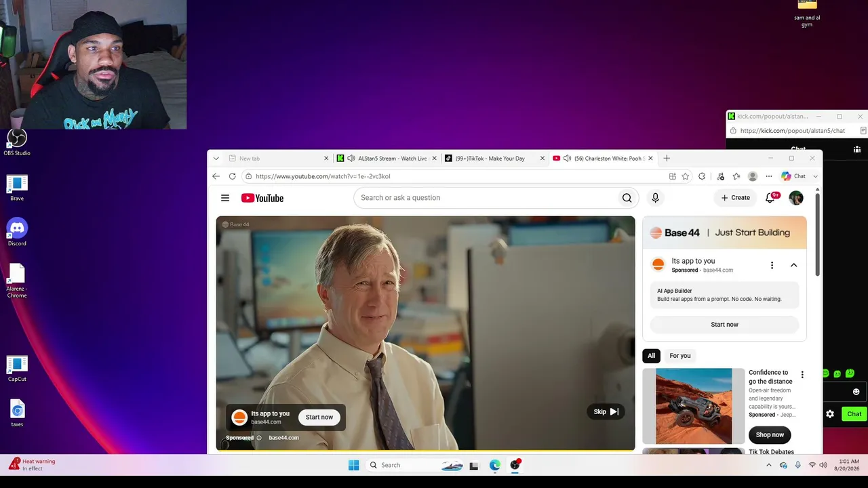Click the YouTube search input field
Image resolution: width=868 pixels, height=488 pixels.
484,198
